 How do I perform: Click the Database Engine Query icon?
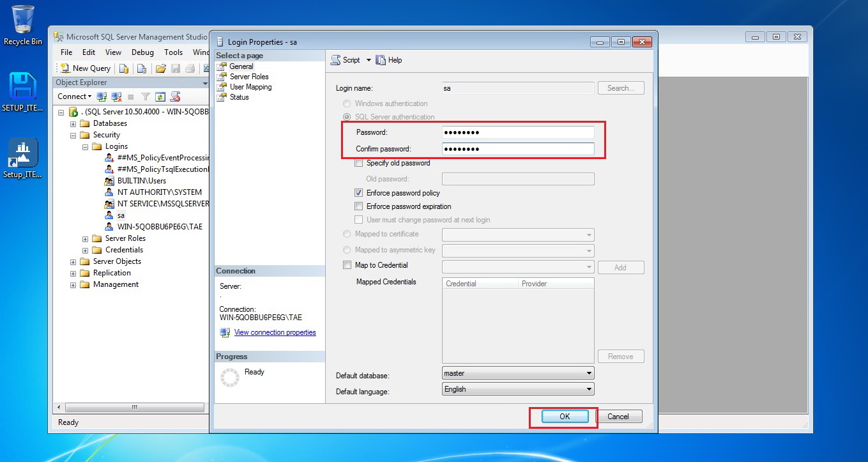coord(124,68)
